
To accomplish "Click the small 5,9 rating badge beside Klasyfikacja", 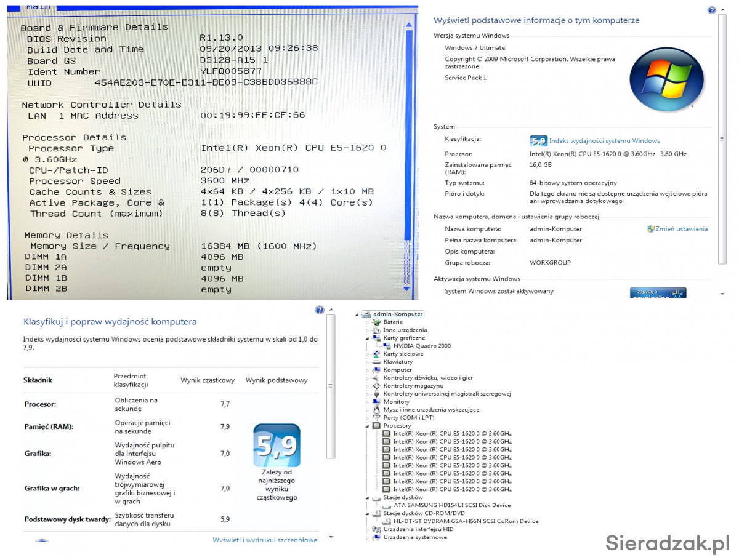I will (x=538, y=140).
